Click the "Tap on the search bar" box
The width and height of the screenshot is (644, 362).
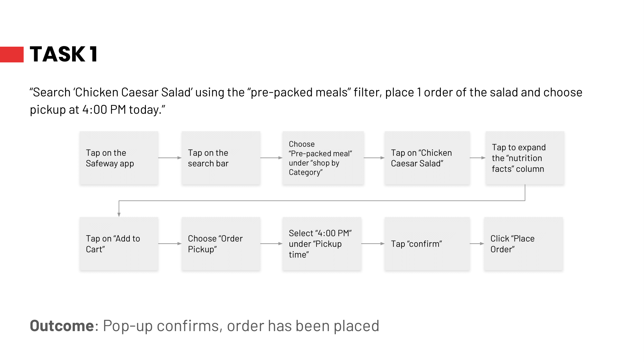[221, 158]
